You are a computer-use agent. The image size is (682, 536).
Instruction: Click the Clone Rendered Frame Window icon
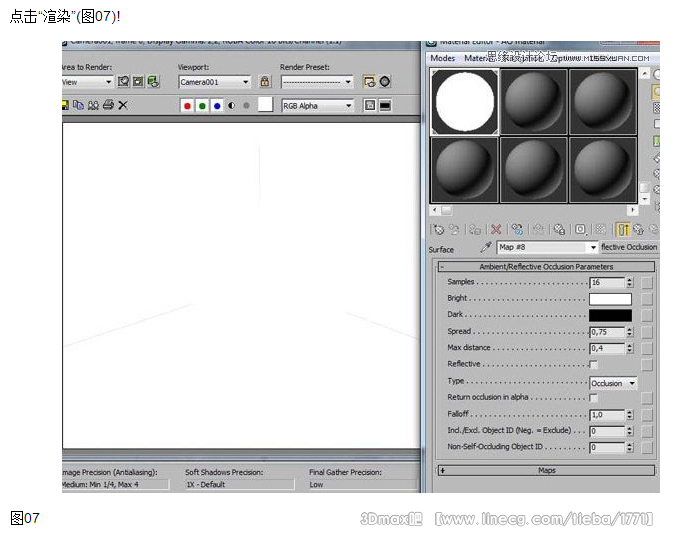point(93,105)
